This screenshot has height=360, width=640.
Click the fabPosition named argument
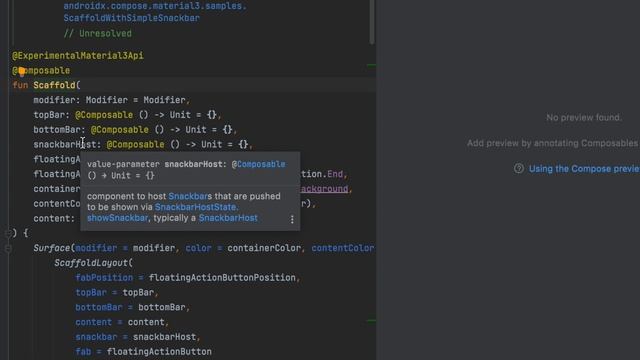[104, 278]
